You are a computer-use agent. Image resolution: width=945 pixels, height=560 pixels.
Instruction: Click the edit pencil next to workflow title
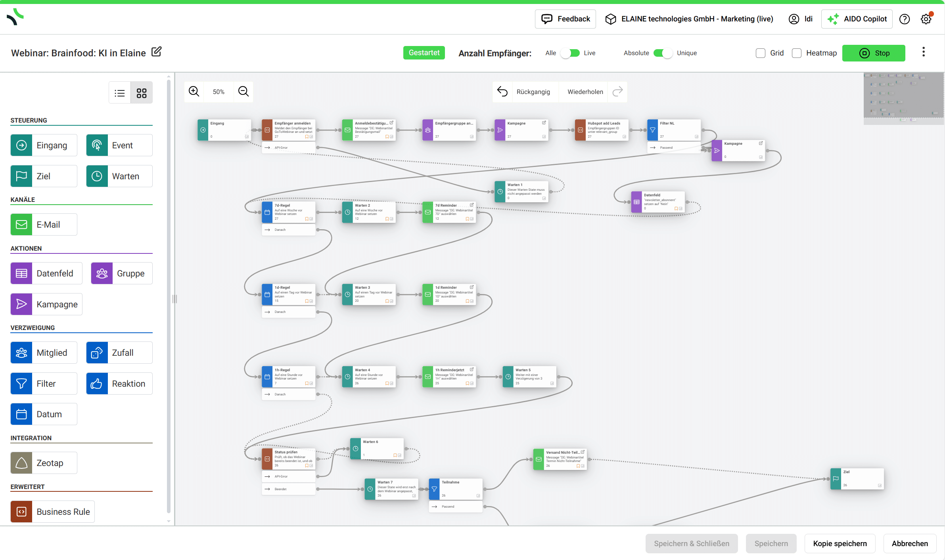point(157,52)
